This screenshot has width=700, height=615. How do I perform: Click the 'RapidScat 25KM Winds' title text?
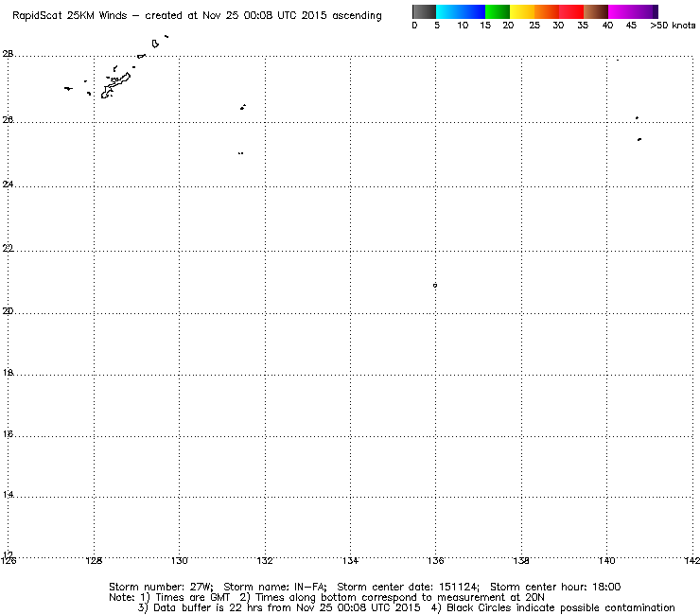(x=70, y=16)
